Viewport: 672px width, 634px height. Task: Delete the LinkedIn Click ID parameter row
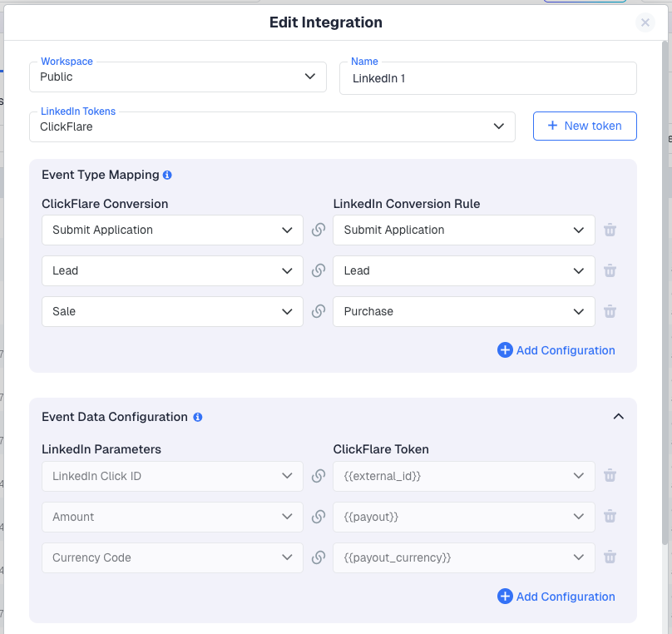610,476
